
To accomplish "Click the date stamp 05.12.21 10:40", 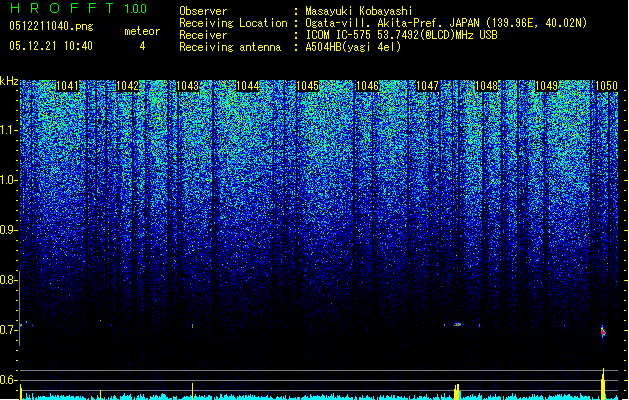I will [x=51, y=46].
